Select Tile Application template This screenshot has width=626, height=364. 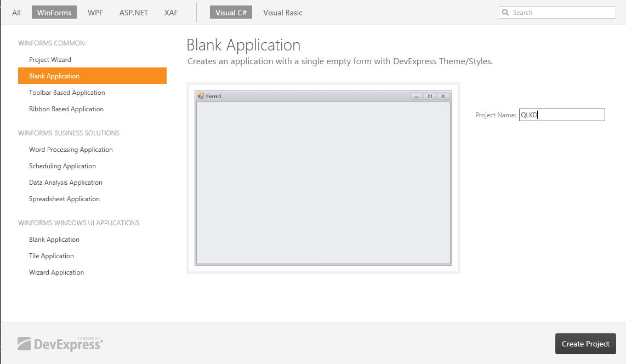pyautogui.click(x=52, y=256)
